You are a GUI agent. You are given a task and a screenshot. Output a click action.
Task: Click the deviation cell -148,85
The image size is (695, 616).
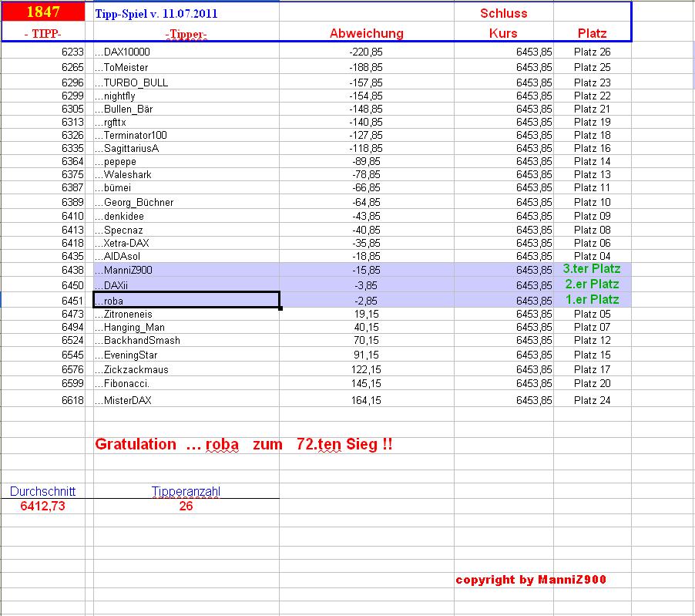coord(366,109)
